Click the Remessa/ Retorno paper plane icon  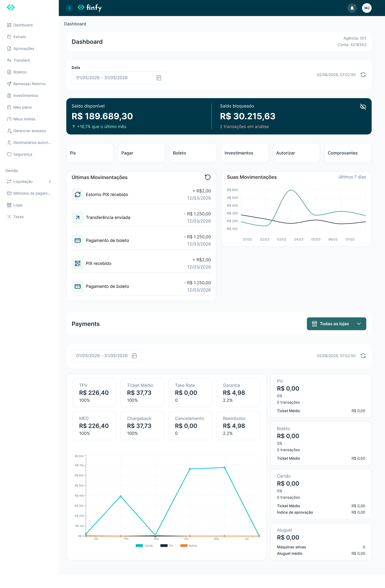9,84
